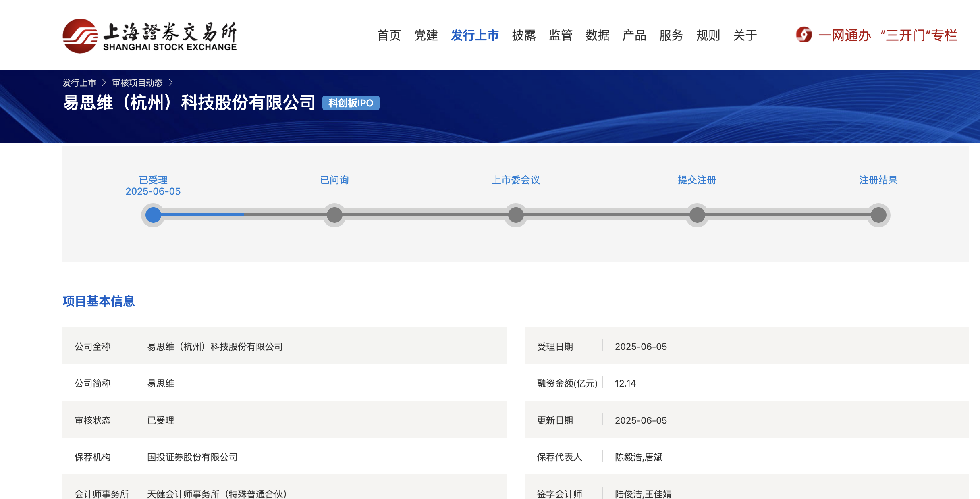Open the 监管 navigation menu
980x499 pixels.
click(561, 35)
